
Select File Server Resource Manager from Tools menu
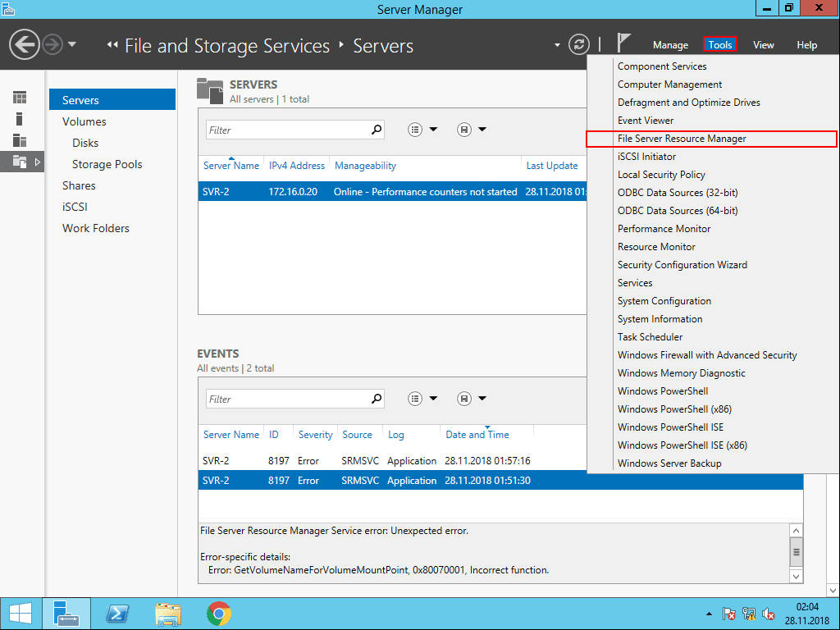click(682, 139)
